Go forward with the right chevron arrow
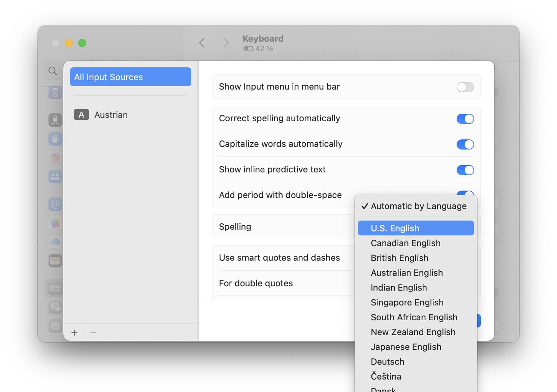This screenshot has height=392, width=557. tap(226, 43)
